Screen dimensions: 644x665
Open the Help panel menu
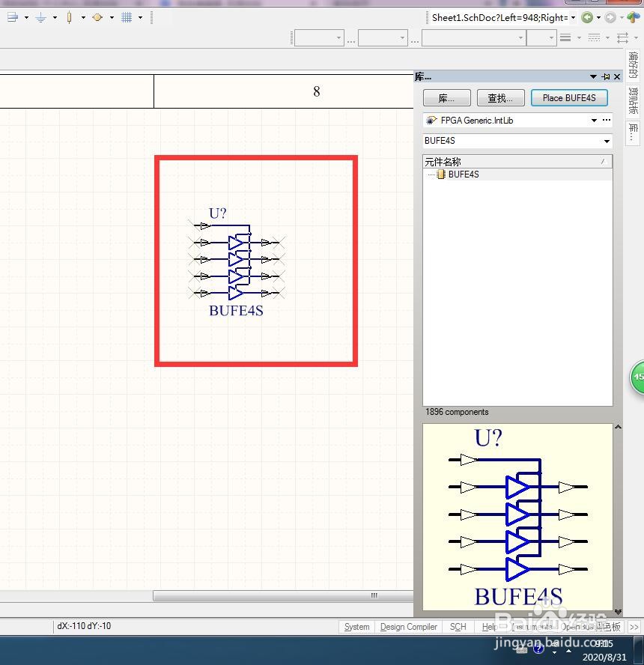pos(490,626)
